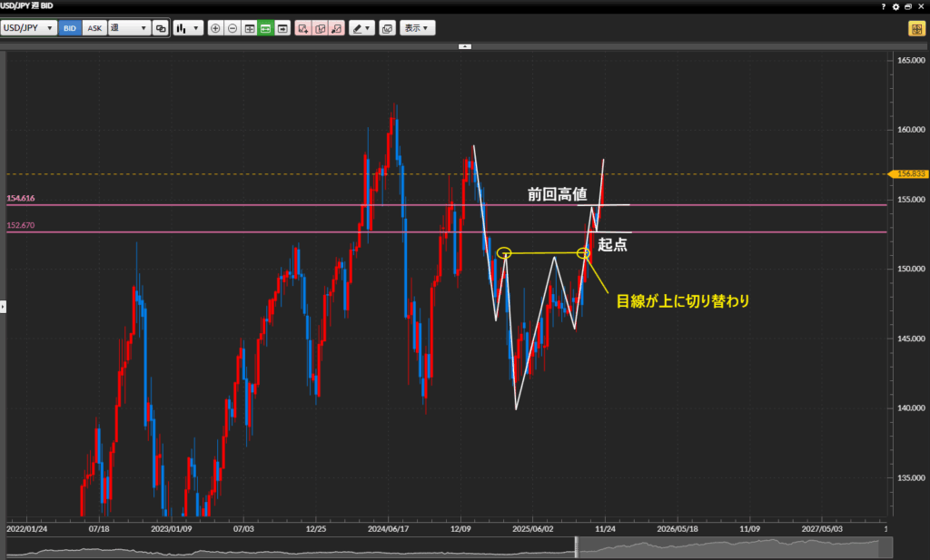This screenshot has height=560, width=930.
Task: Open the settings gear icon
Action: pos(895,6)
